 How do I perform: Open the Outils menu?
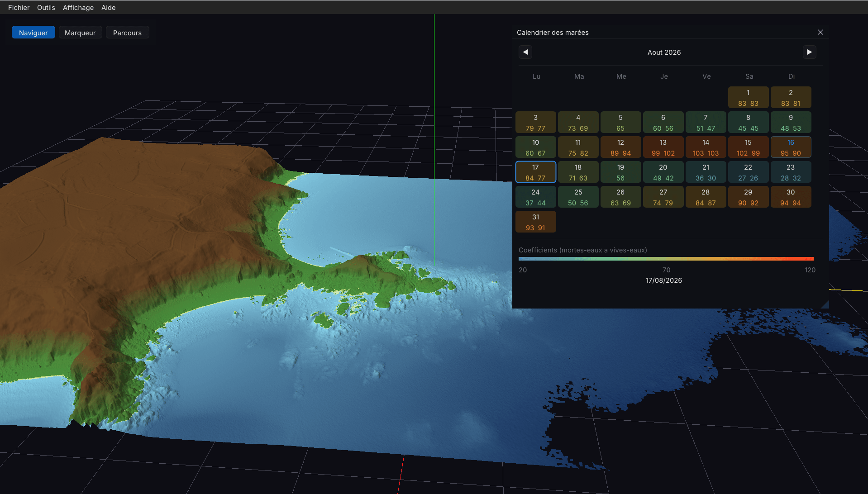(46, 7)
